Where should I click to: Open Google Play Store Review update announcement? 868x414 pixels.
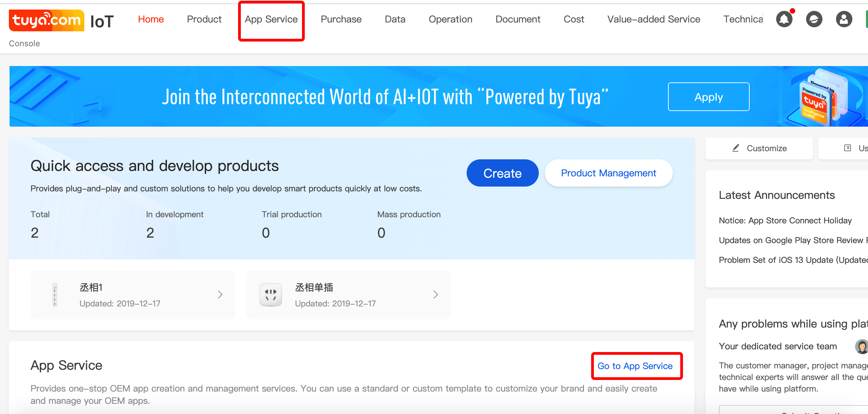tap(793, 240)
